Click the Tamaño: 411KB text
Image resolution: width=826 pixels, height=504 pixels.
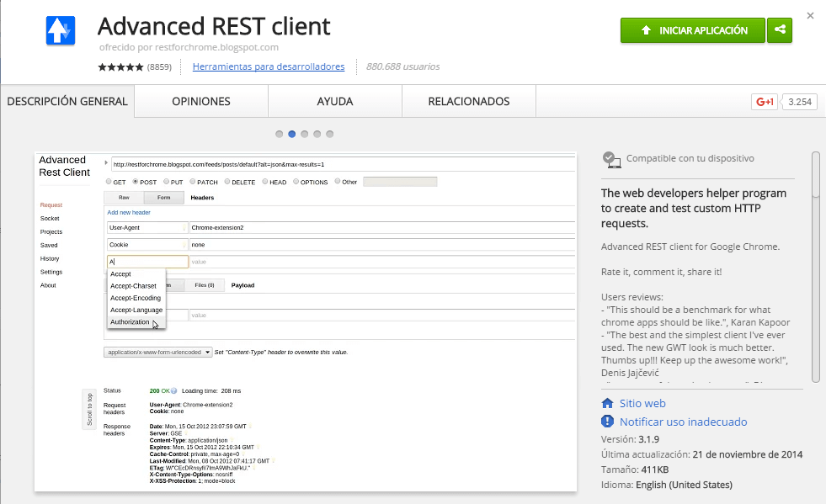635,470
